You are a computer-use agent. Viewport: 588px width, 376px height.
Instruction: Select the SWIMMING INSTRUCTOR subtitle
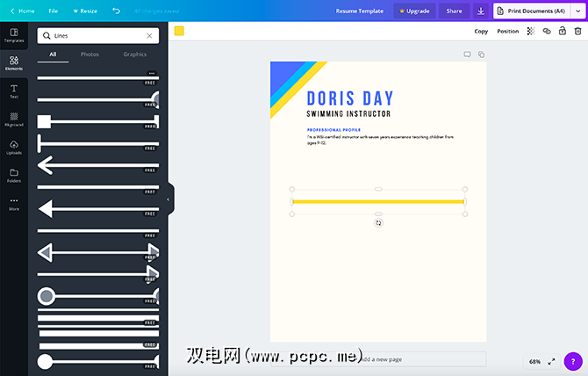(348, 113)
